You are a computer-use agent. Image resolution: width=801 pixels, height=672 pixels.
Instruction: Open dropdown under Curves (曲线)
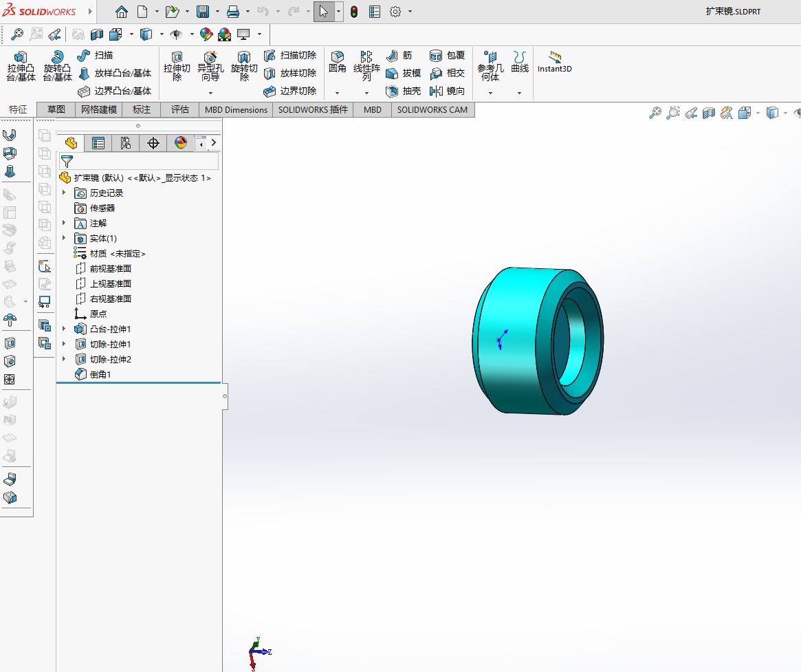519,93
